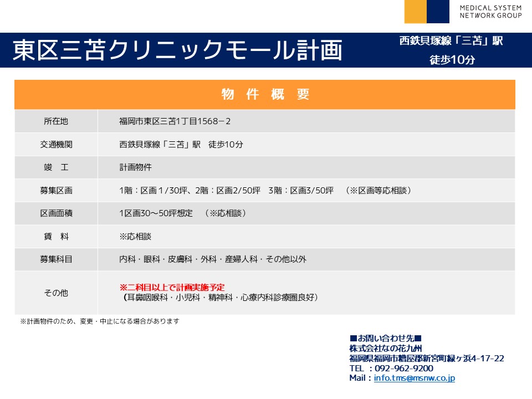Click the 東区三苫クリニックモール計画 title

click(x=177, y=50)
